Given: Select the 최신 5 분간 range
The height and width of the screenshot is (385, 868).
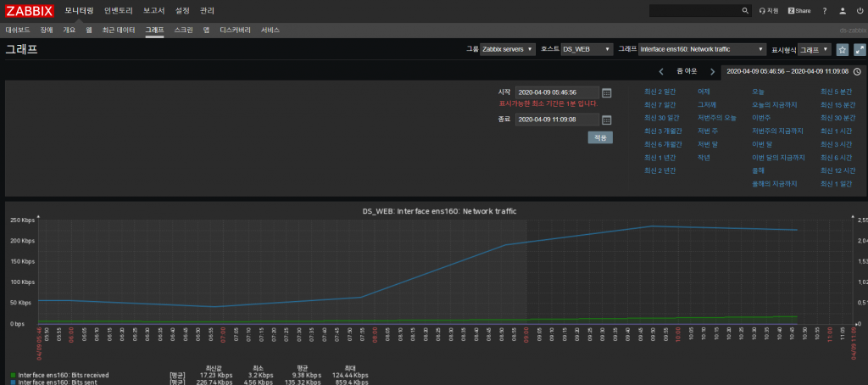Looking at the screenshot, I should tap(837, 92).
